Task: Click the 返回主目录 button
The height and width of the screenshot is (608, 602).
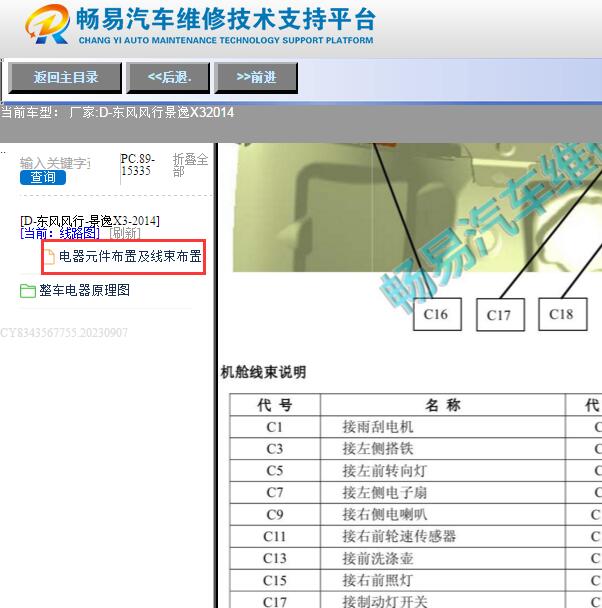Action: [x=65, y=78]
